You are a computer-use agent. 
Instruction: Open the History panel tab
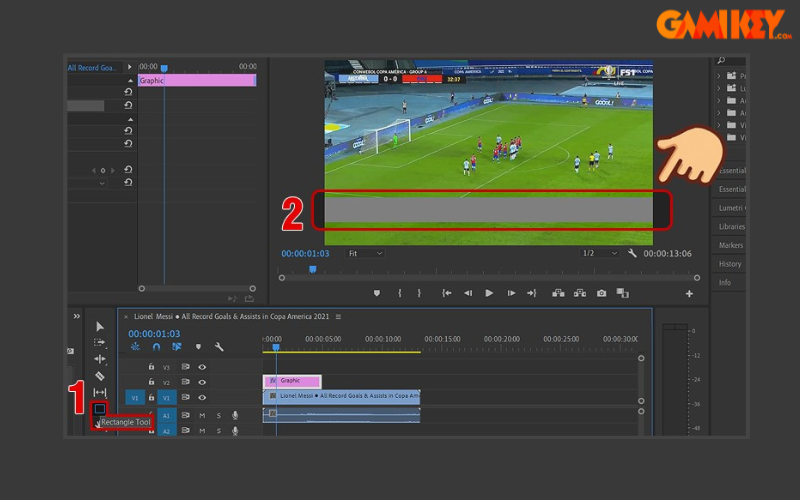click(730, 264)
